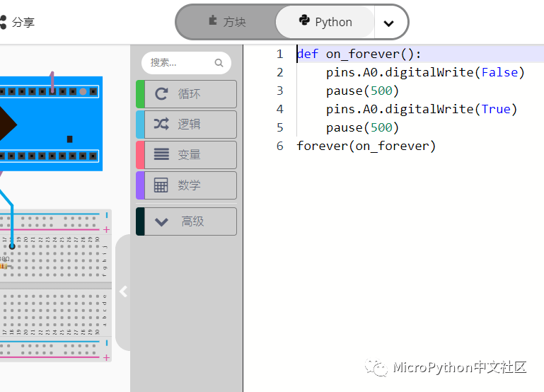The image size is (544, 392).
Task: Click the list lines icon in 变量
Action: point(161,154)
